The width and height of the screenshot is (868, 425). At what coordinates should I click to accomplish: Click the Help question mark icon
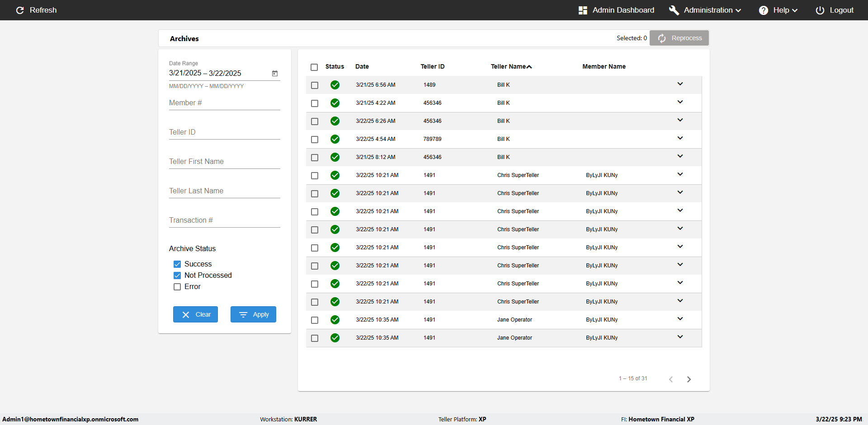(763, 10)
